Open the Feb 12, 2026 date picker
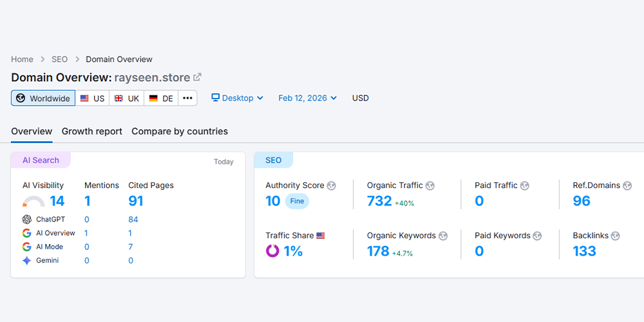The height and width of the screenshot is (322, 644). click(307, 99)
